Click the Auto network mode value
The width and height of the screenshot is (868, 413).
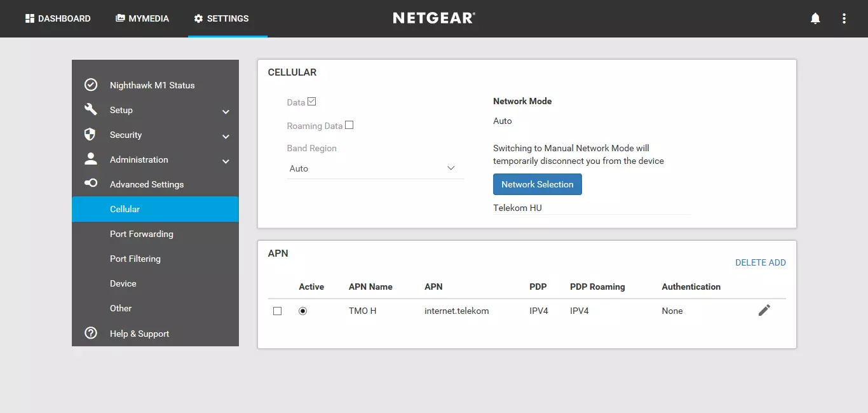[503, 121]
